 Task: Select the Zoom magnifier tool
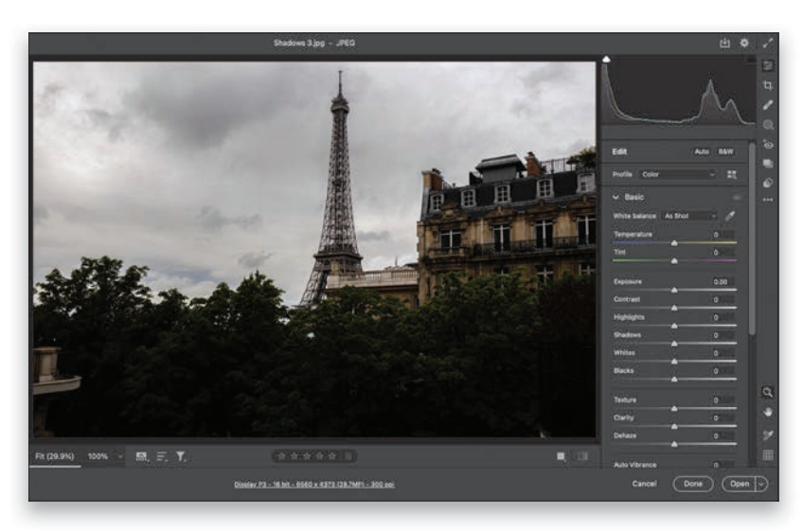coord(768,391)
